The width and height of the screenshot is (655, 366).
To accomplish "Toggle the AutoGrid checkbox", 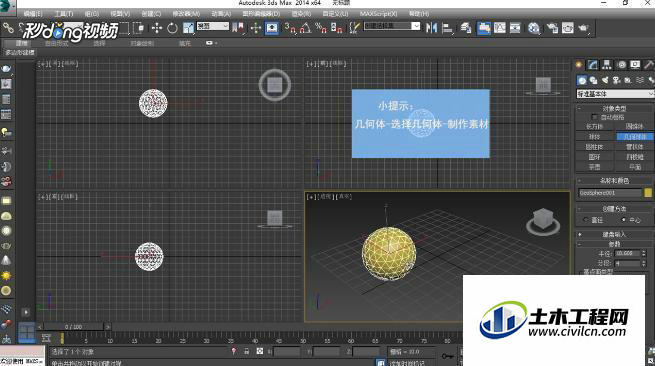I will (x=595, y=117).
